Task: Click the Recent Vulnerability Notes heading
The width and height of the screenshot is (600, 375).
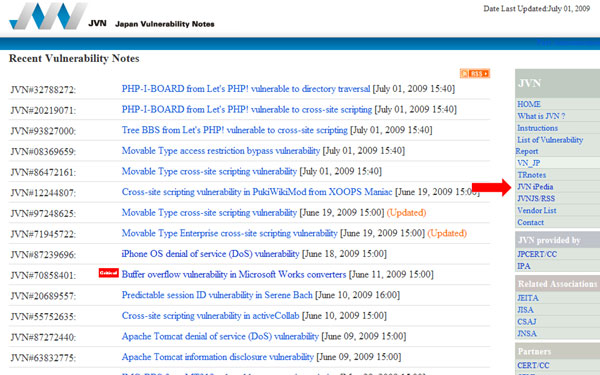Action: (x=74, y=59)
